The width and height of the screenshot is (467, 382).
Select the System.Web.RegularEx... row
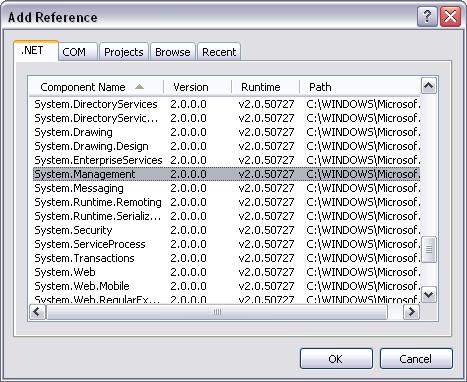click(227, 299)
